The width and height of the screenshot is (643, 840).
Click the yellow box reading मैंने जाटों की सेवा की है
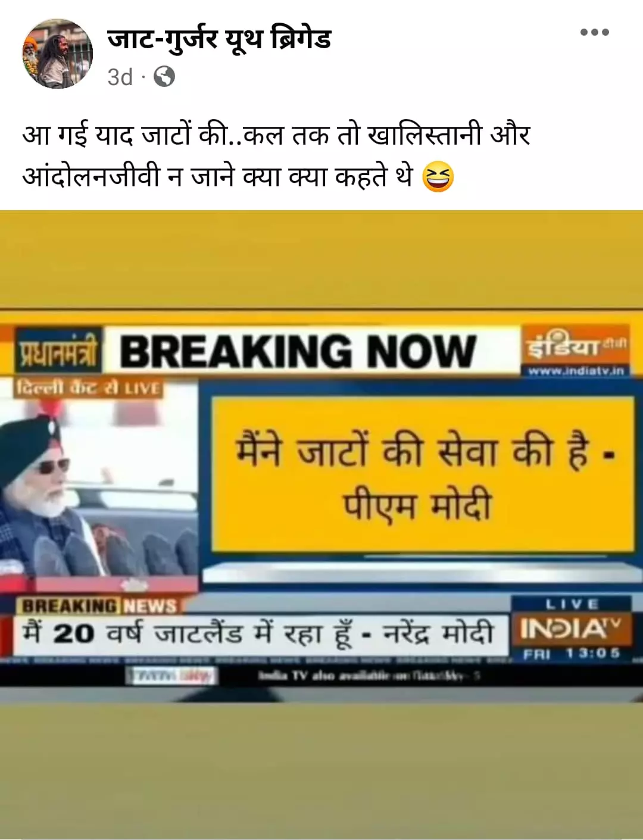[423, 474]
